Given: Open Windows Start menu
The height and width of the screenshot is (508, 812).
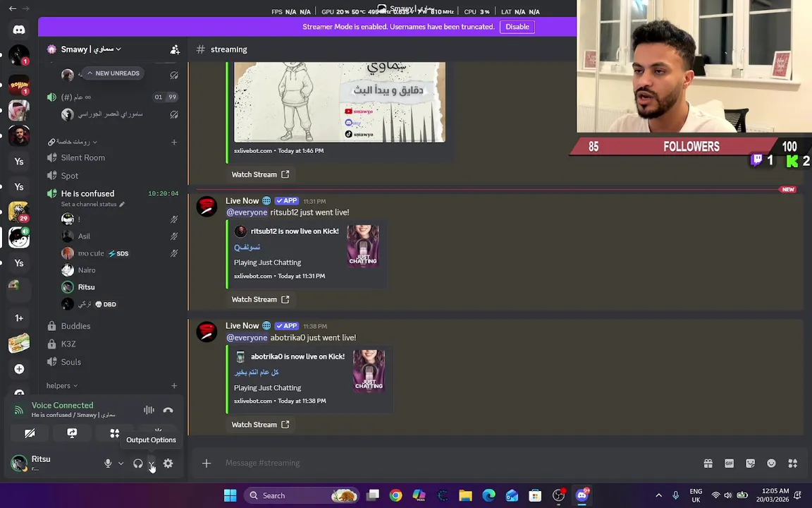Looking at the screenshot, I should 230,495.
